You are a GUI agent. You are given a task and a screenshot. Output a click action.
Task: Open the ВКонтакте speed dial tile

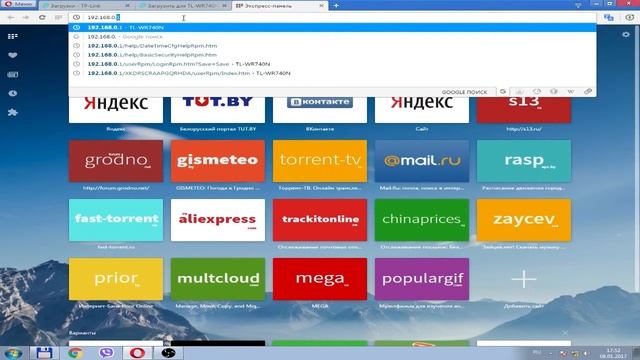(320, 109)
